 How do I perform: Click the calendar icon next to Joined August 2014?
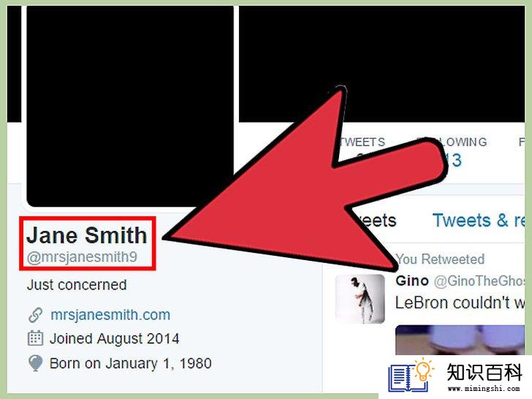coord(35,338)
